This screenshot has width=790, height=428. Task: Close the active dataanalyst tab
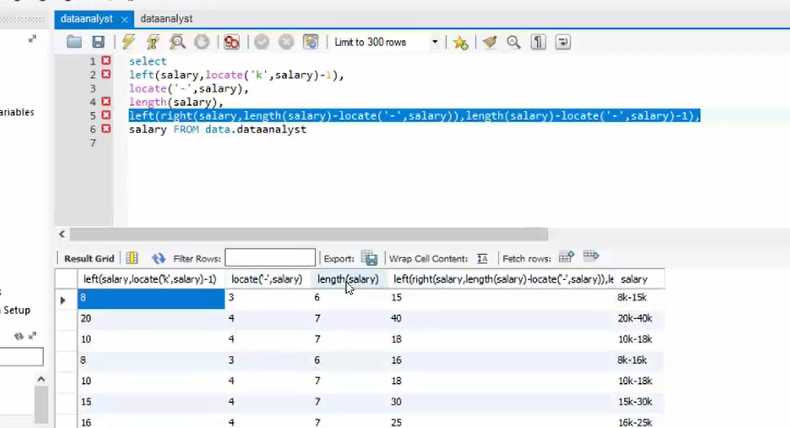coord(124,20)
